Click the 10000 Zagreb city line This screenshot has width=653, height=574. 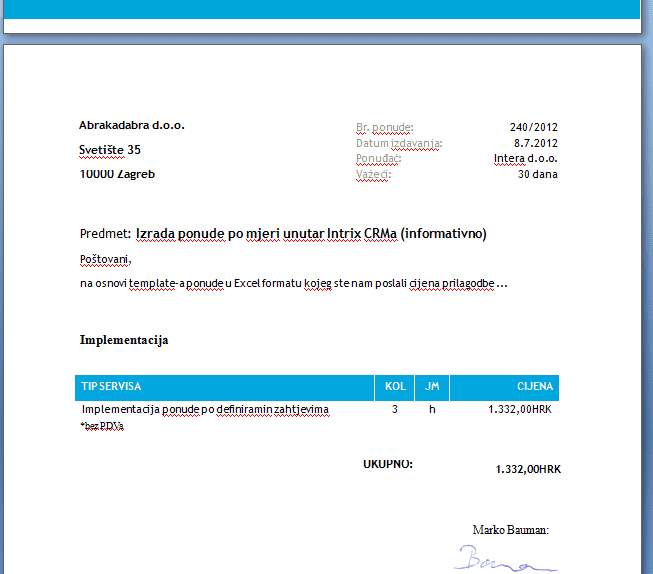[x=117, y=174]
